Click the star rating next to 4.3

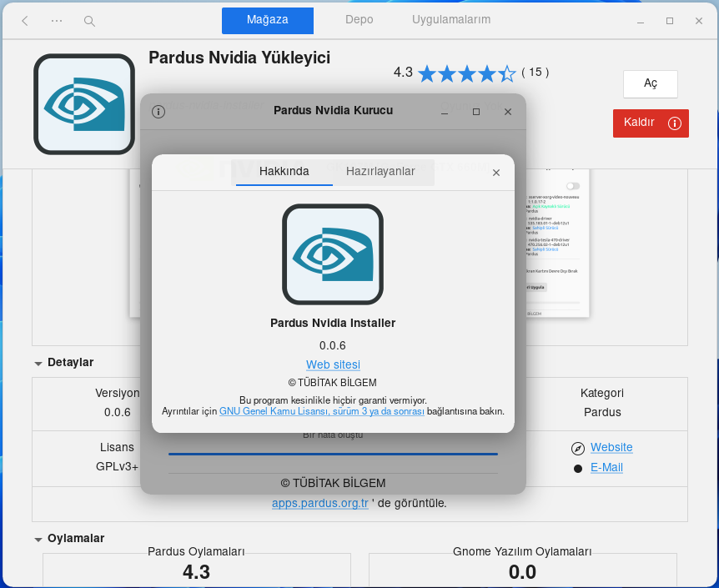[467, 73]
